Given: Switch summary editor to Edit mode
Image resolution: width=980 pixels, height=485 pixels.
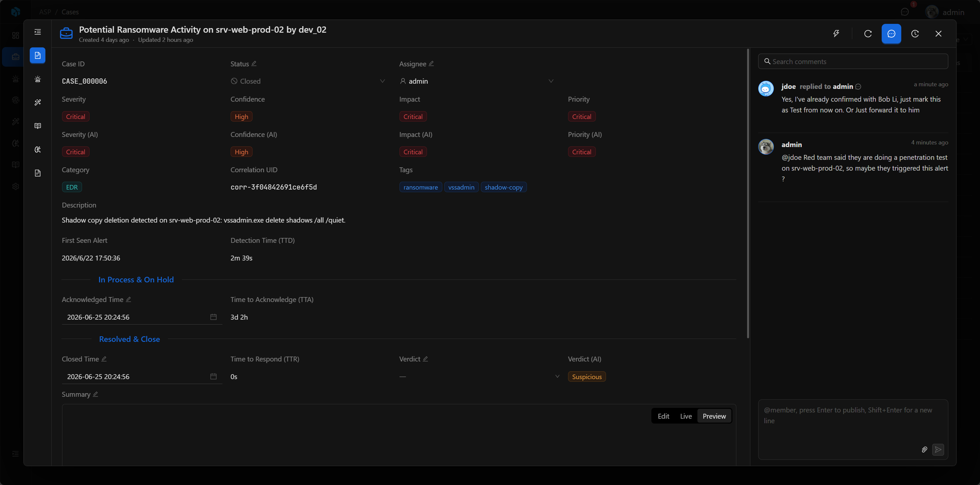Looking at the screenshot, I should pos(663,416).
